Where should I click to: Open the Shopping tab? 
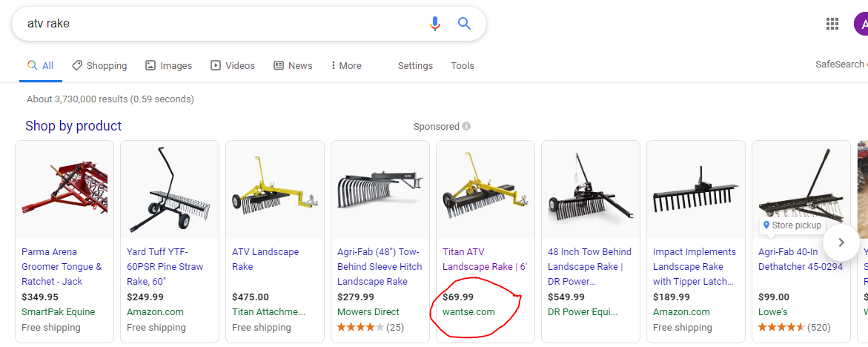pos(99,65)
